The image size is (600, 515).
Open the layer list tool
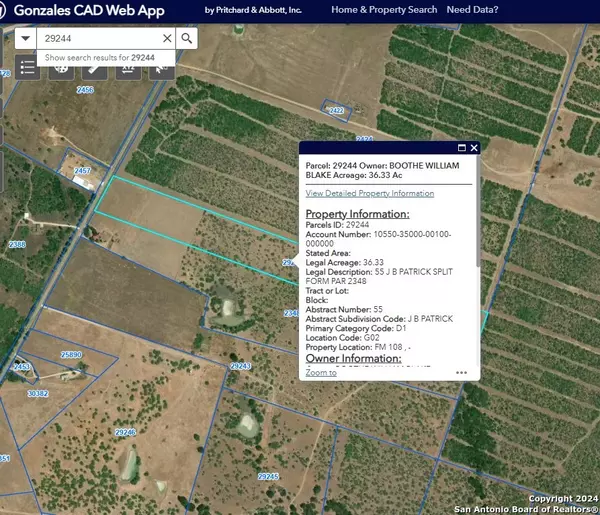coord(27,68)
